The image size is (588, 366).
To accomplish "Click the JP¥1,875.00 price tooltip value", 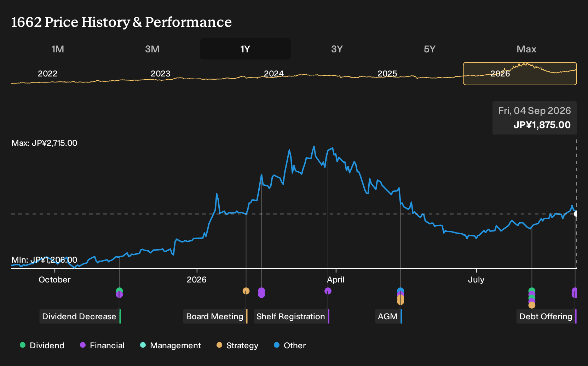I will coord(542,125).
